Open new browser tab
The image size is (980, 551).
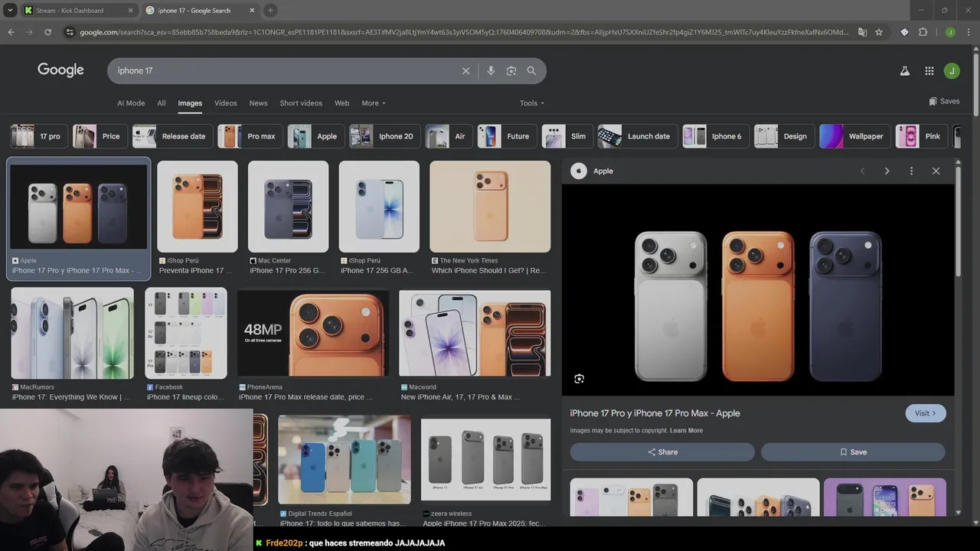[x=270, y=10]
